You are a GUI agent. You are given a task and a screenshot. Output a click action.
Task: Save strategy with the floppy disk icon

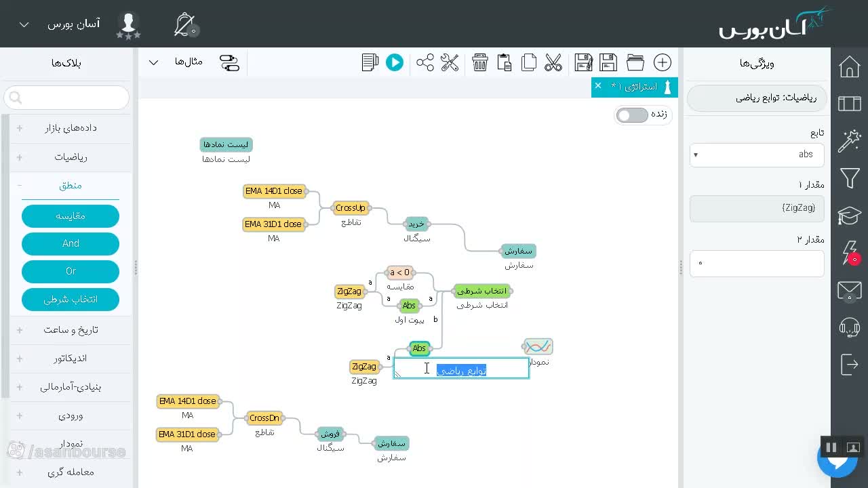coord(608,63)
